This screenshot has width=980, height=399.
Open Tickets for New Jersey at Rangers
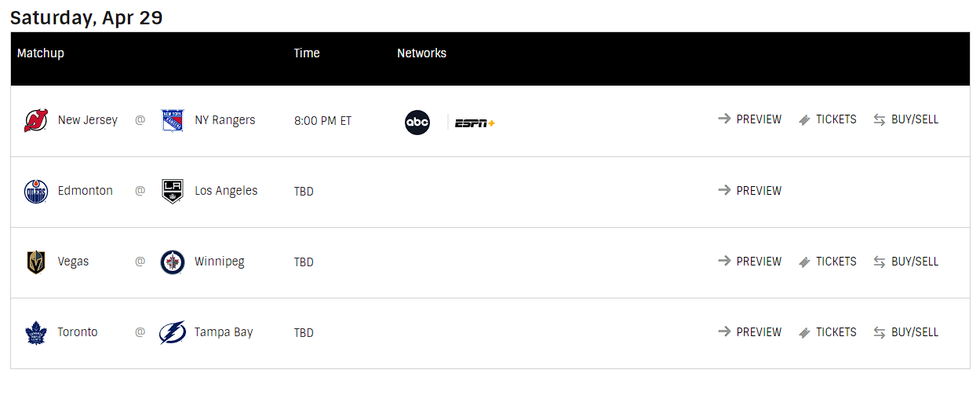coord(827,119)
